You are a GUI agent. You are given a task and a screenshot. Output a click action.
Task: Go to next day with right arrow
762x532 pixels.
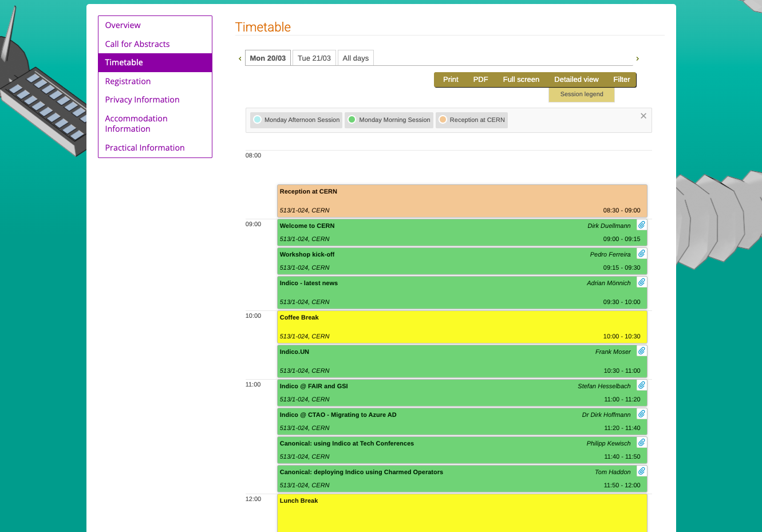[637, 58]
